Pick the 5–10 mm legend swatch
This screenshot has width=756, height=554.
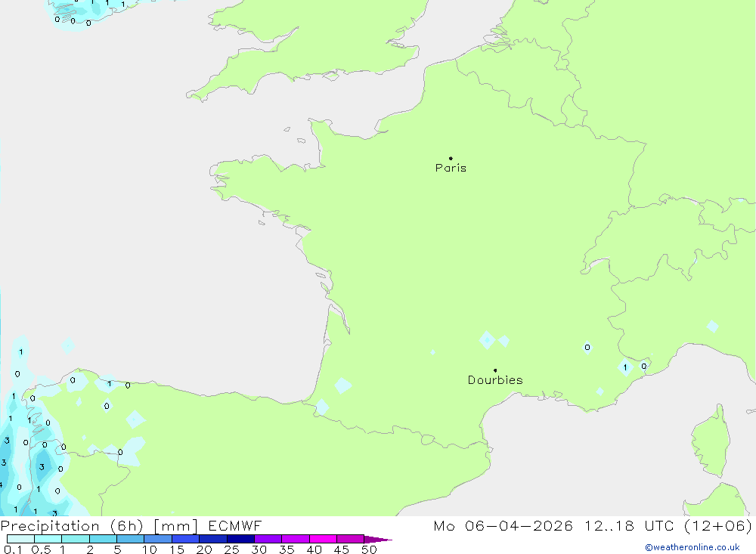[x=131, y=539]
